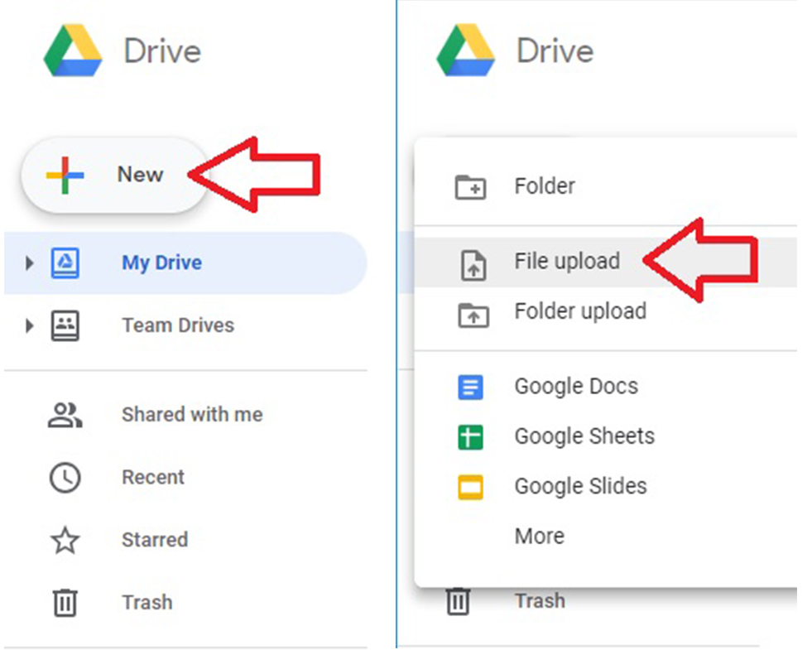Open the More submenu
Screen dimensions: 812x650
coord(539,537)
